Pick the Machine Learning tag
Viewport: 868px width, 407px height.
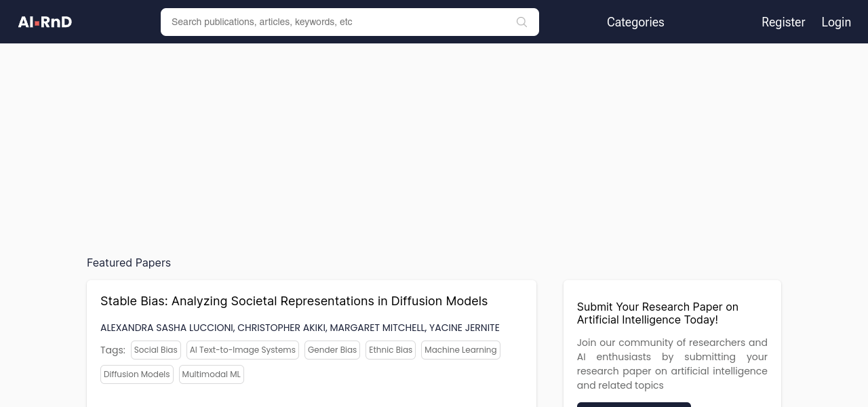(x=460, y=350)
